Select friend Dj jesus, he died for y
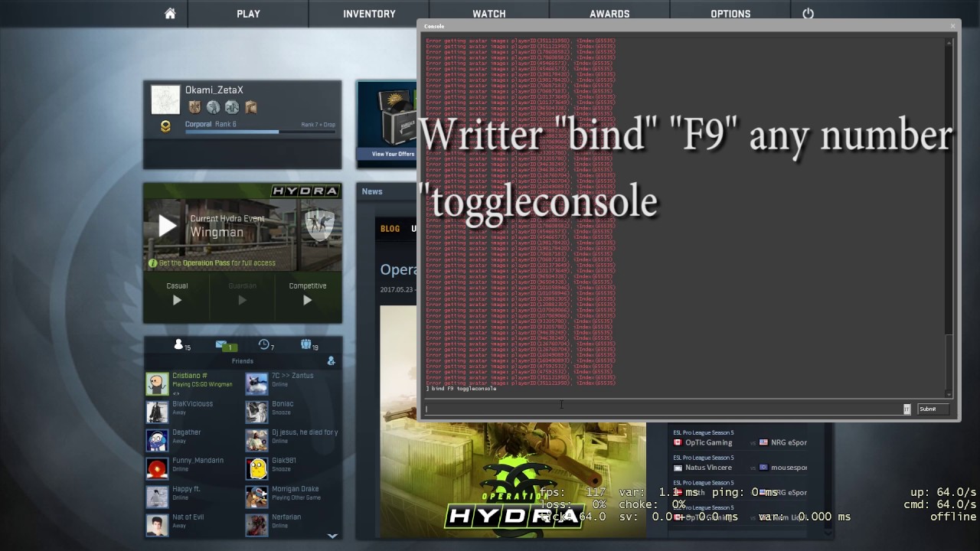Screen dimensions: 980x551 (x=293, y=440)
